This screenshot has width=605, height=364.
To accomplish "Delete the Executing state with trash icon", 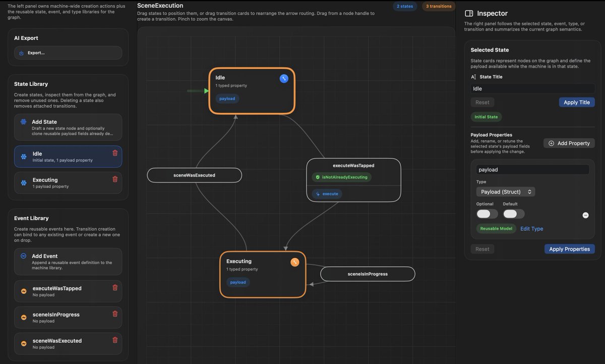I will tap(115, 179).
